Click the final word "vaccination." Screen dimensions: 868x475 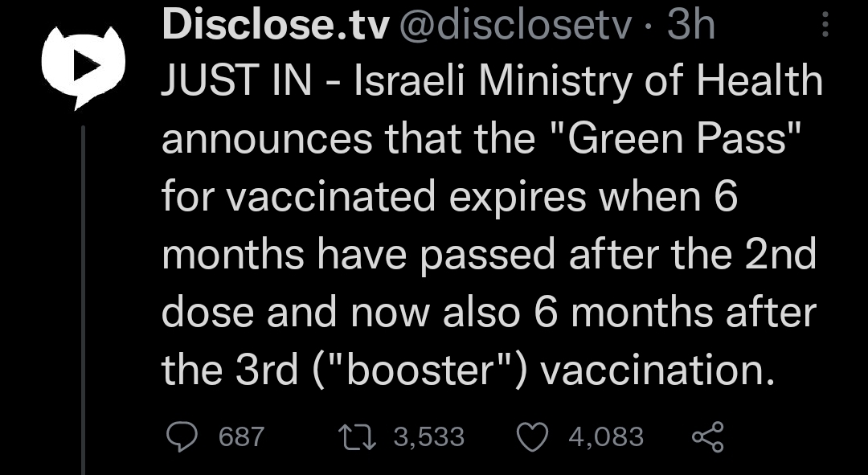point(657,370)
